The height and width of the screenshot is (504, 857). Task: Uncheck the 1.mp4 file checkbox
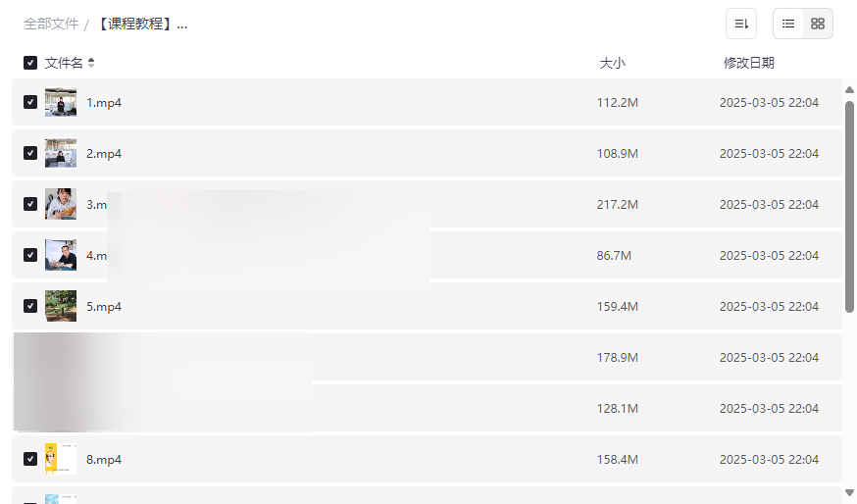[x=30, y=102]
